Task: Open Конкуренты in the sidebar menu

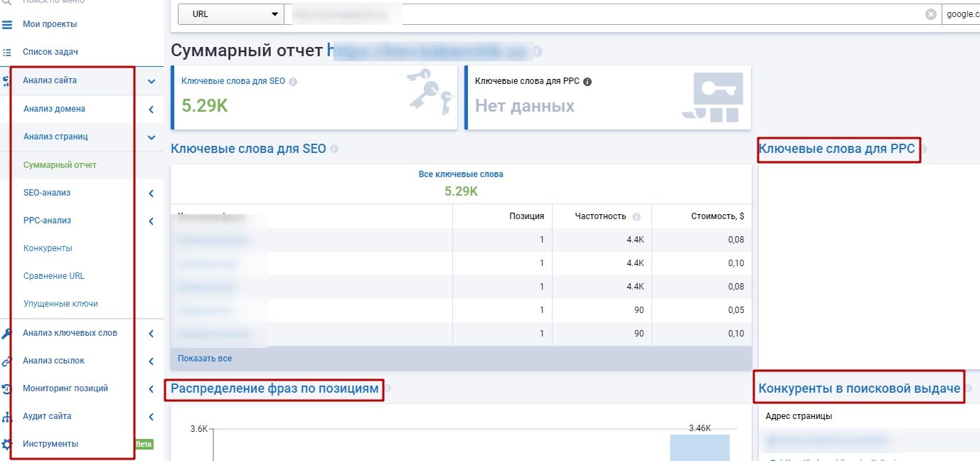Action: (x=48, y=248)
